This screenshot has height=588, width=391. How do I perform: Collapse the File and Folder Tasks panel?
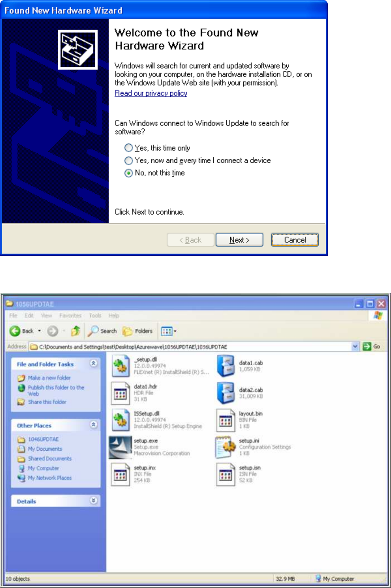(x=93, y=363)
